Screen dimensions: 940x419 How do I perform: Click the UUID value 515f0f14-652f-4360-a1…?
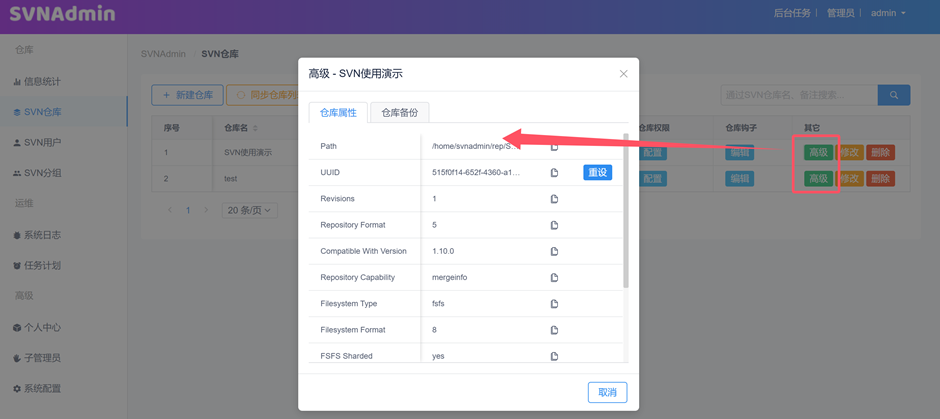point(475,173)
